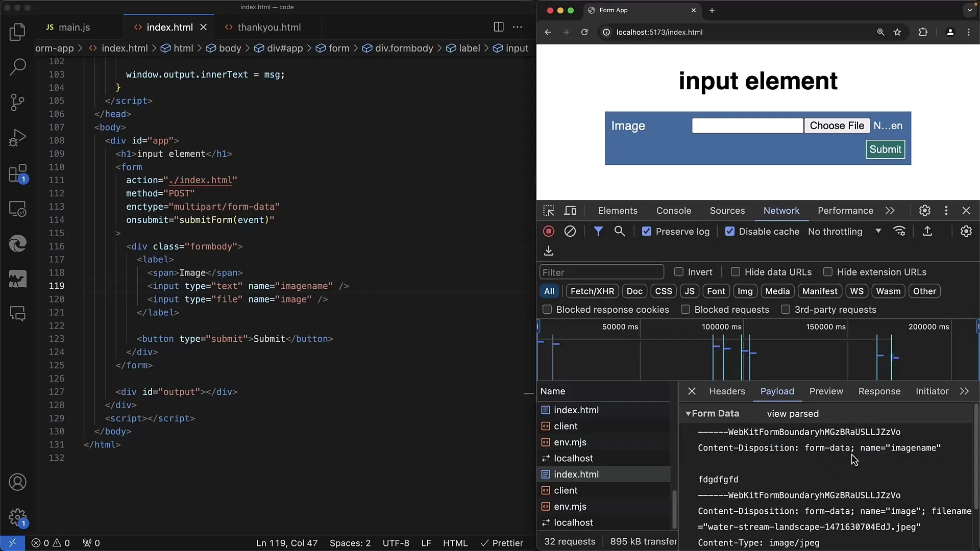
Task: Click the Console panel icon in DevTools
Action: pyautogui.click(x=673, y=211)
